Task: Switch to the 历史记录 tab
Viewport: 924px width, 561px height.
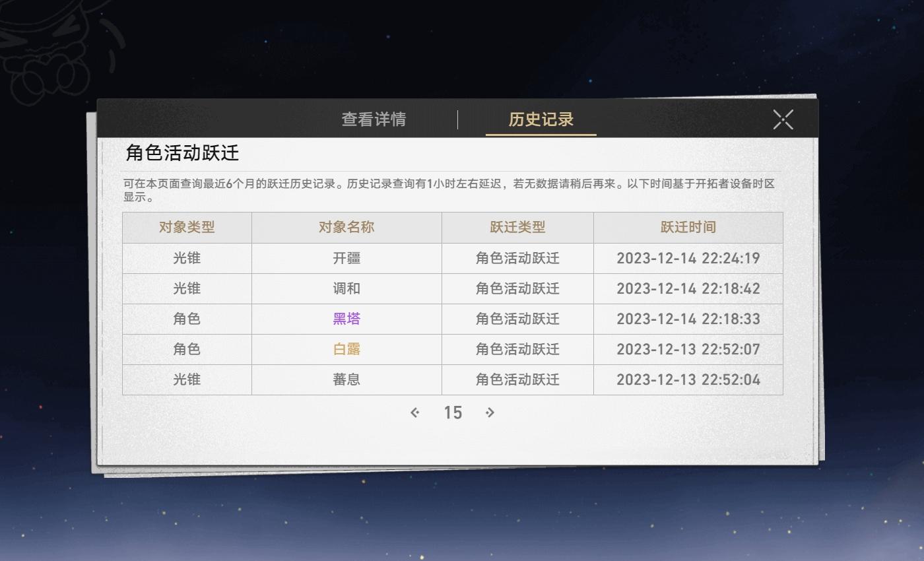Action: [x=540, y=119]
